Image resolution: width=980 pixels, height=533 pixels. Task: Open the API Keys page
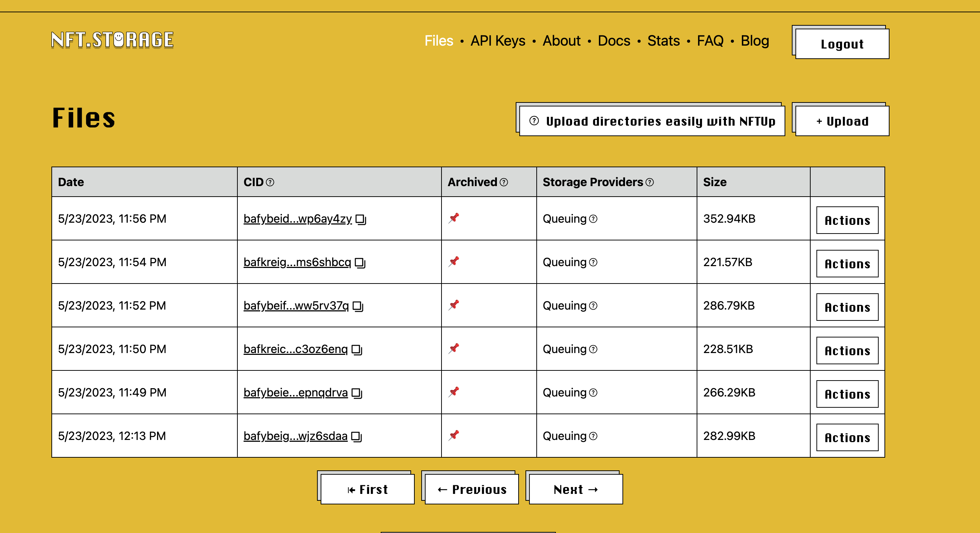498,41
